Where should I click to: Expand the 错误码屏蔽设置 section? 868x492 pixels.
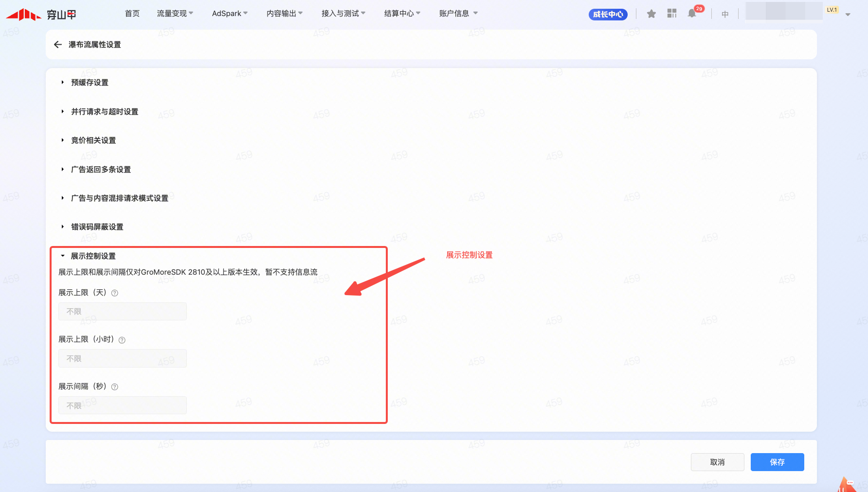pyautogui.click(x=97, y=227)
